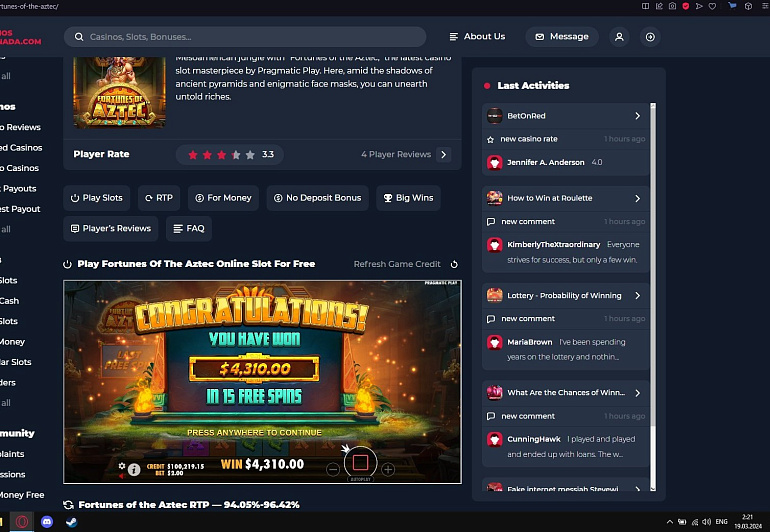The image size is (770, 532).
Task: Jump to the RTP section
Action: coord(159,198)
